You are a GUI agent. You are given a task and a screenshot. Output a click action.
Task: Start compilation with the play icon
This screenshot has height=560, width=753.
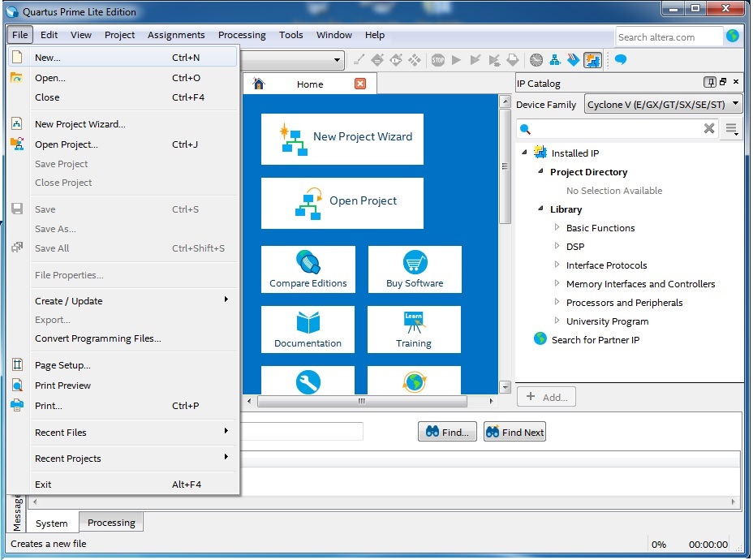tap(456, 60)
